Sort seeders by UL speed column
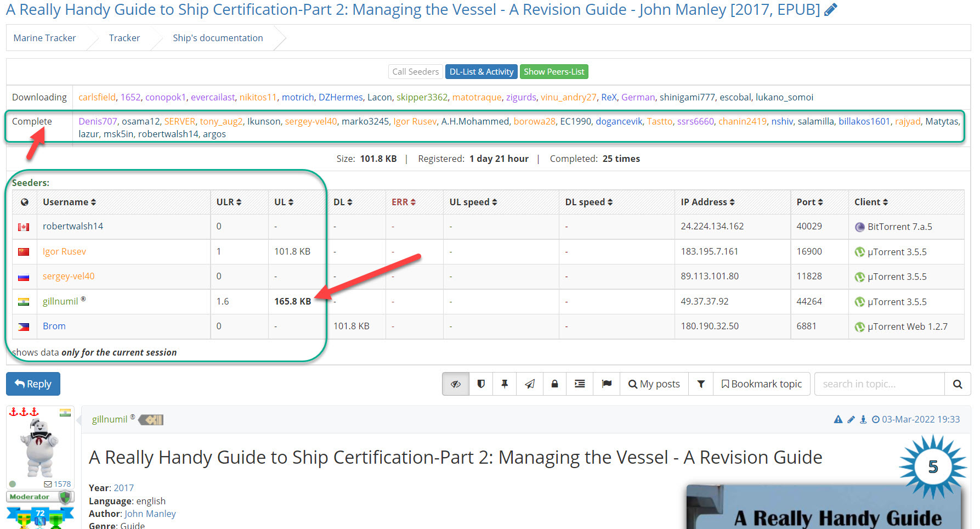 click(x=473, y=202)
